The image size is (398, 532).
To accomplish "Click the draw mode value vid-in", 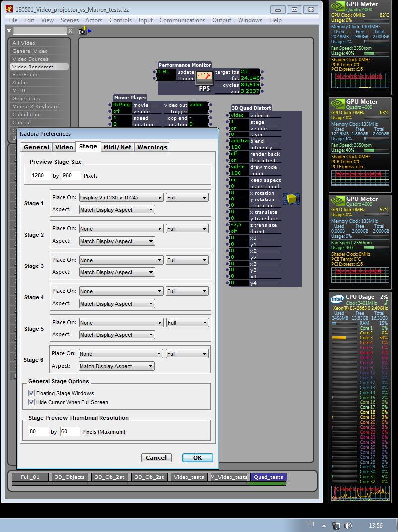I will pos(240,167).
